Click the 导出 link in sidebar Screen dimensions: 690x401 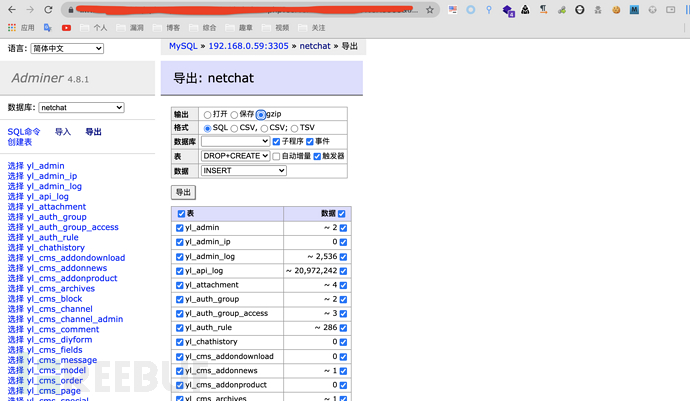point(93,132)
